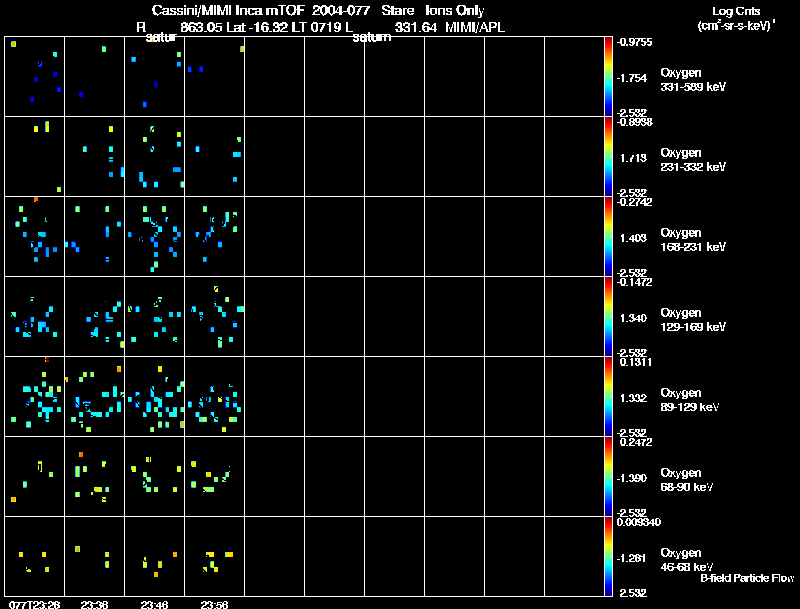Open the 46-68 keV image panel at 23:56
The image size is (800, 609).
(214, 556)
